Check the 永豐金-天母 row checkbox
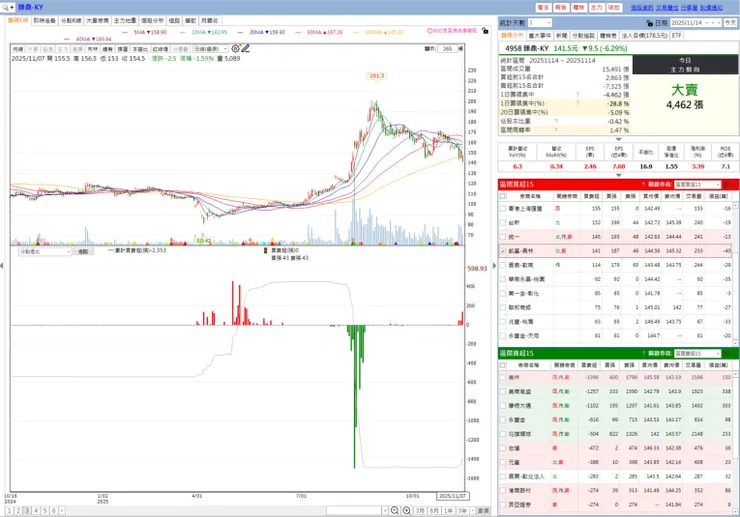The image size is (740, 517). coord(503,336)
